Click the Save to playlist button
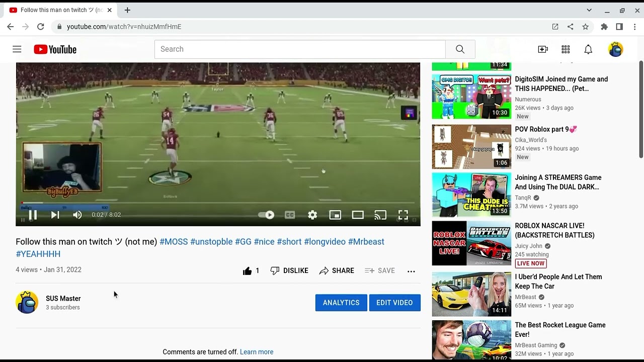Screen dimensions: 644x362 click(x=380, y=271)
